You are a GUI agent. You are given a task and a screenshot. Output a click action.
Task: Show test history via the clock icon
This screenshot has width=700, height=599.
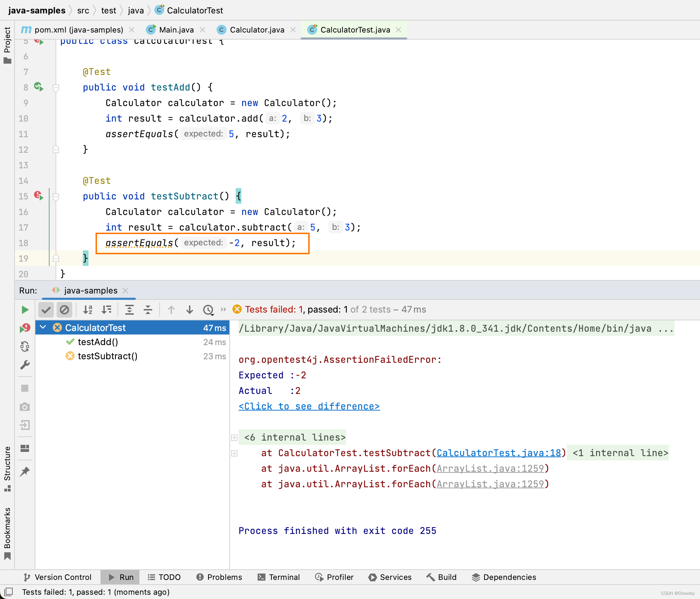[x=208, y=309]
